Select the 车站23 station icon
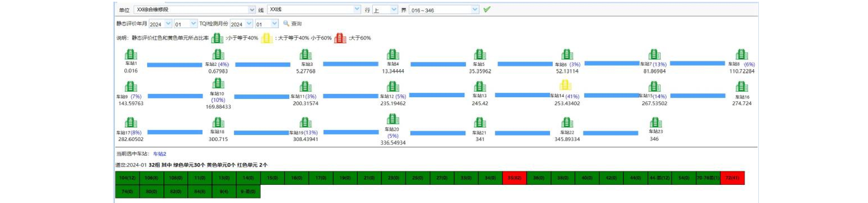 (x=655, y=122)
